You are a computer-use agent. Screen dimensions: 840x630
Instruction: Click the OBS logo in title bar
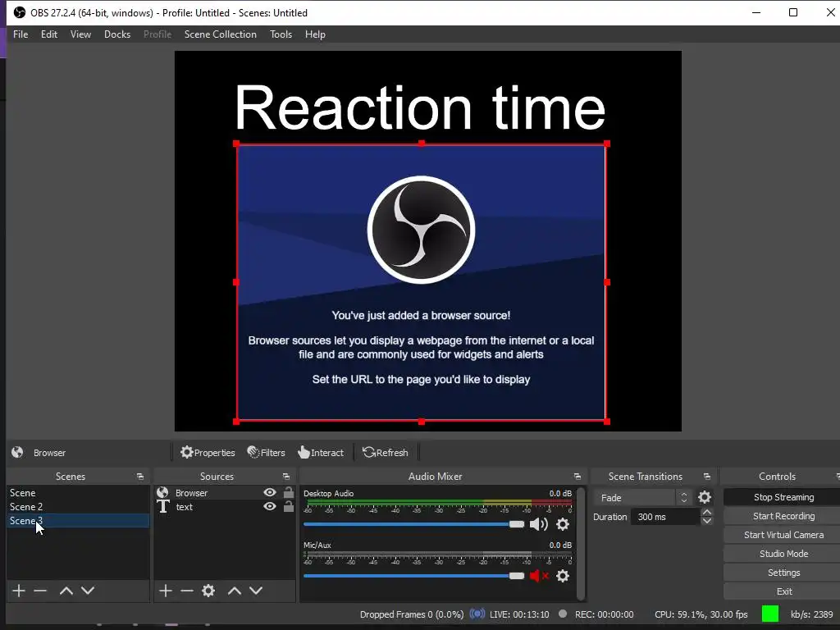20,12
